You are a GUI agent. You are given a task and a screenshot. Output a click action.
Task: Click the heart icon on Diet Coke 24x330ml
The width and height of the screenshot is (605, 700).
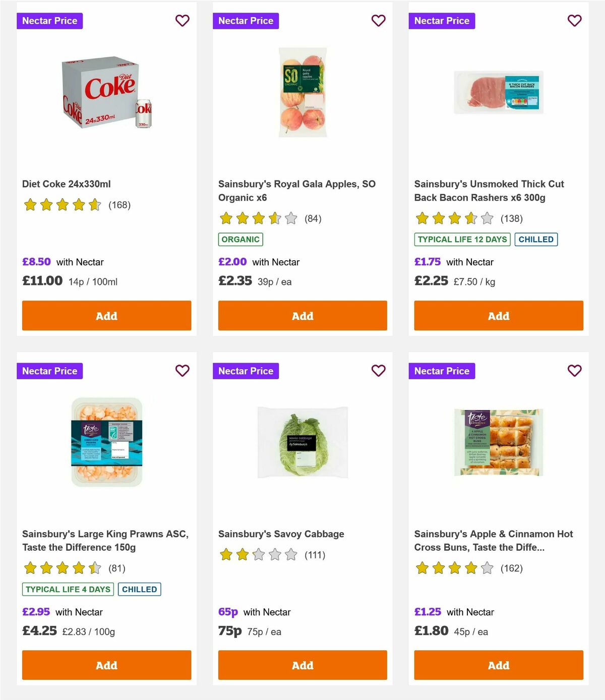(x=183, y=21)
